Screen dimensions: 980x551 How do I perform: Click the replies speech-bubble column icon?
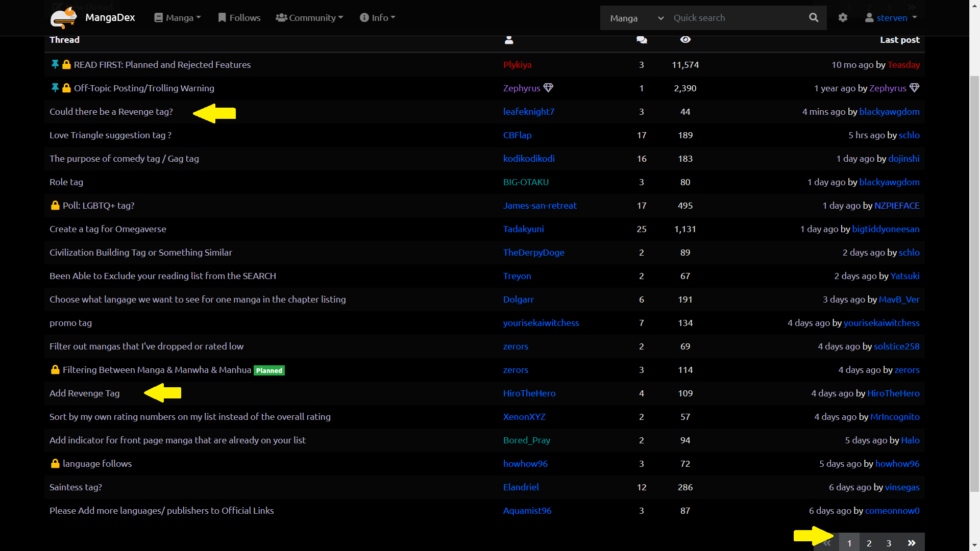pyautogui.click(x=642, y=40)
